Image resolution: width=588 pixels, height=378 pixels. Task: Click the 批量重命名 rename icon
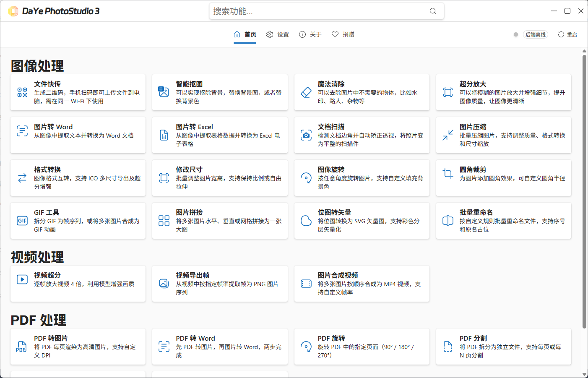point(448,221)
